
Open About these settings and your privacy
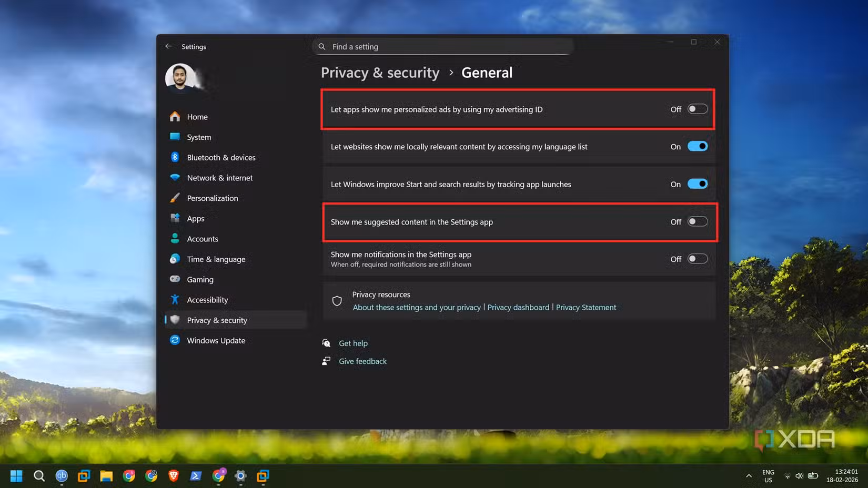417,307
